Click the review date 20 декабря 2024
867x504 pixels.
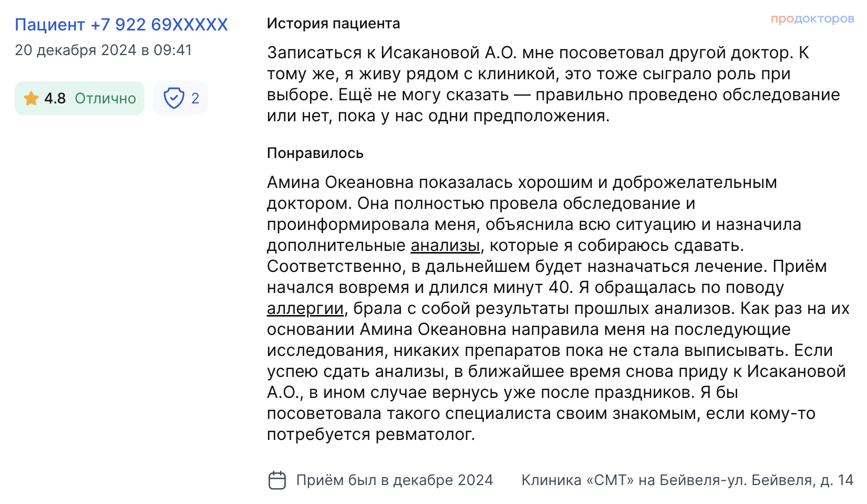(76, 50)
